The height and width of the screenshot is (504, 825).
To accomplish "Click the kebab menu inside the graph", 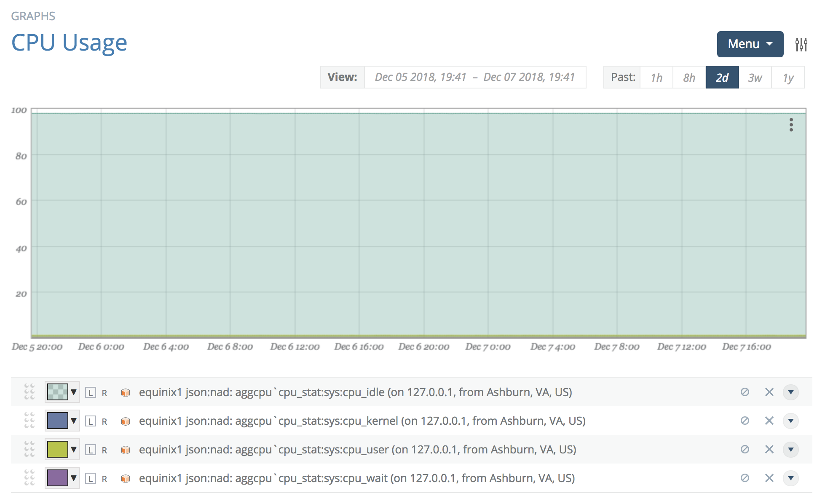I will tap(791, 125).
